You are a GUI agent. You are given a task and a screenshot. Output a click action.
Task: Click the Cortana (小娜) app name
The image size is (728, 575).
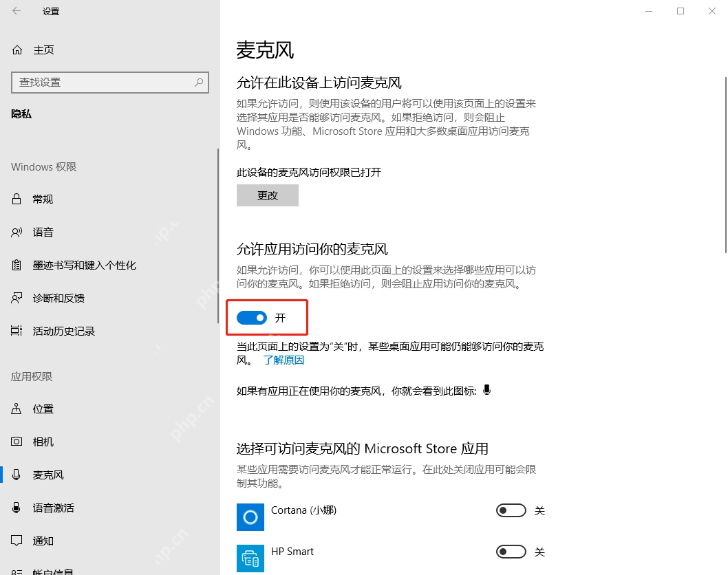303,510
